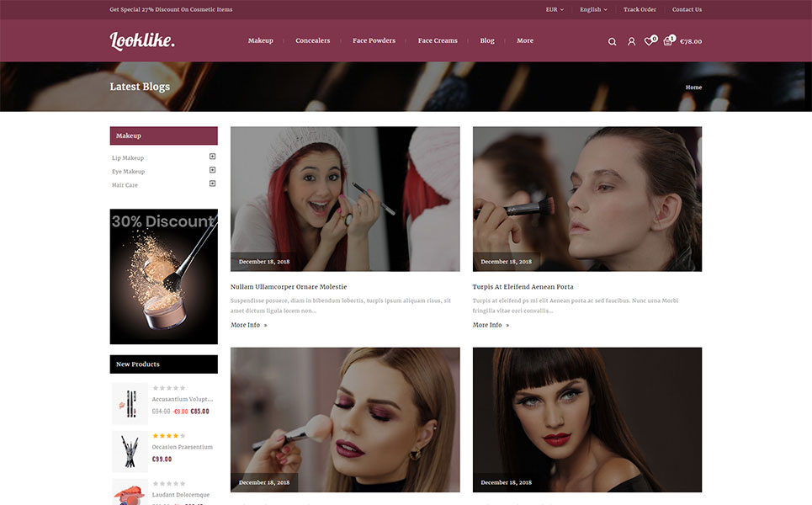This screenshot has height=505, width=812.
Task: Click the Accusantium Volupt... product name
Action: click(x=183, y=399)
